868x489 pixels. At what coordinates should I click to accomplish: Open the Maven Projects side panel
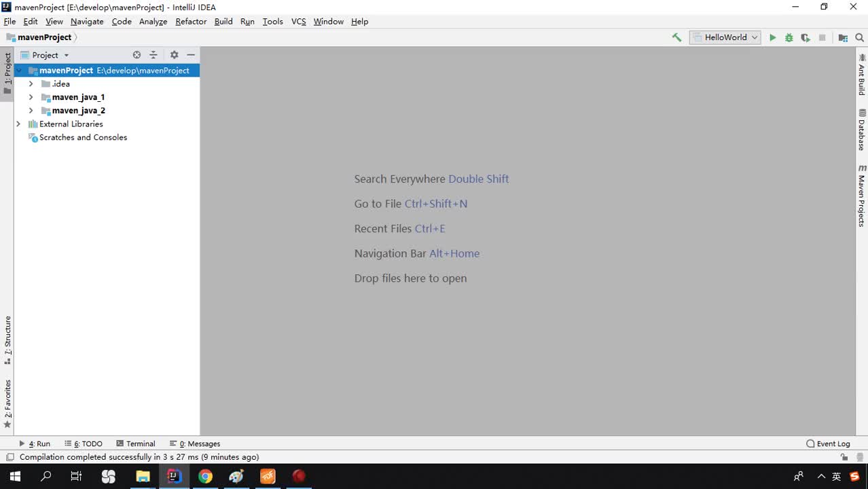point(861,196)
